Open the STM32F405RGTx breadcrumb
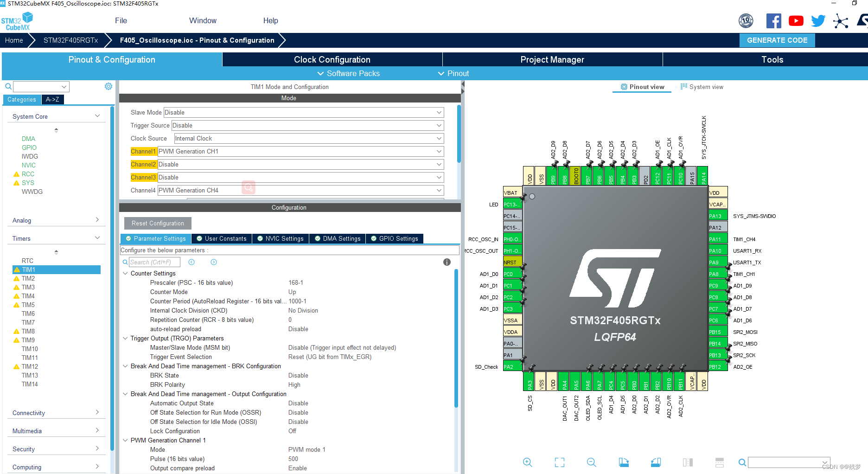868x474 pixels. 70,40
